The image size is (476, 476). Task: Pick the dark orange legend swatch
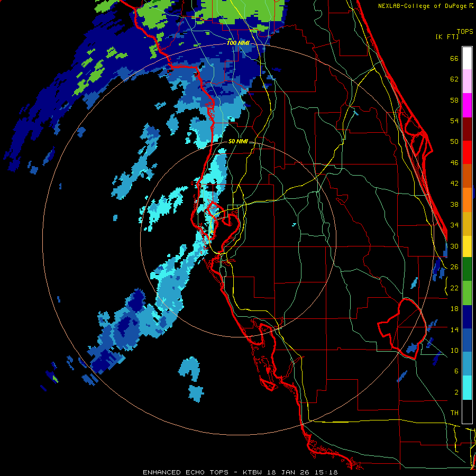[x=467, y=176]
